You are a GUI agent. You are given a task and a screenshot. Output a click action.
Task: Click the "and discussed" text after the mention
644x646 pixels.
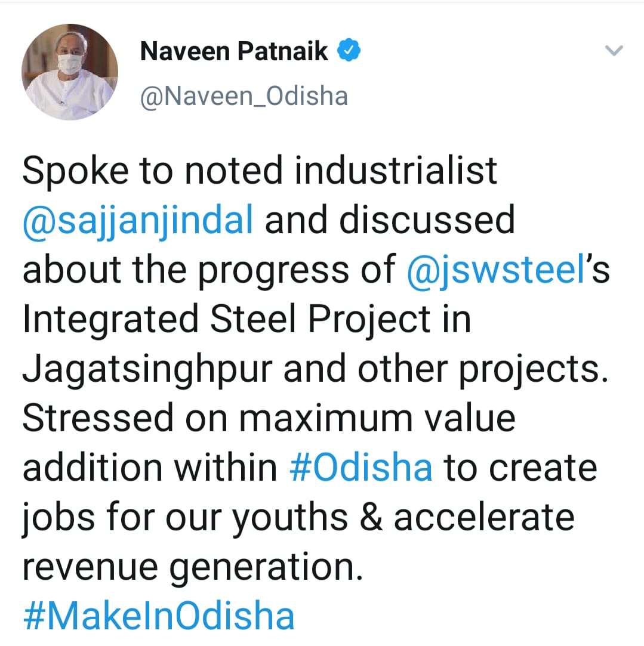[389, 220]
